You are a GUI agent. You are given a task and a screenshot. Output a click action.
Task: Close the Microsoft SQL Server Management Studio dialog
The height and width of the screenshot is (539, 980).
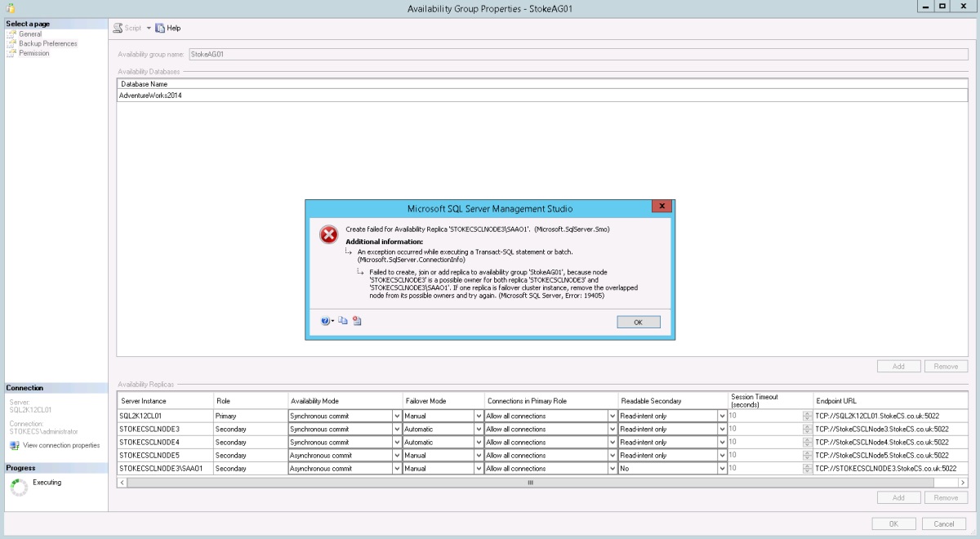(662, 207)
